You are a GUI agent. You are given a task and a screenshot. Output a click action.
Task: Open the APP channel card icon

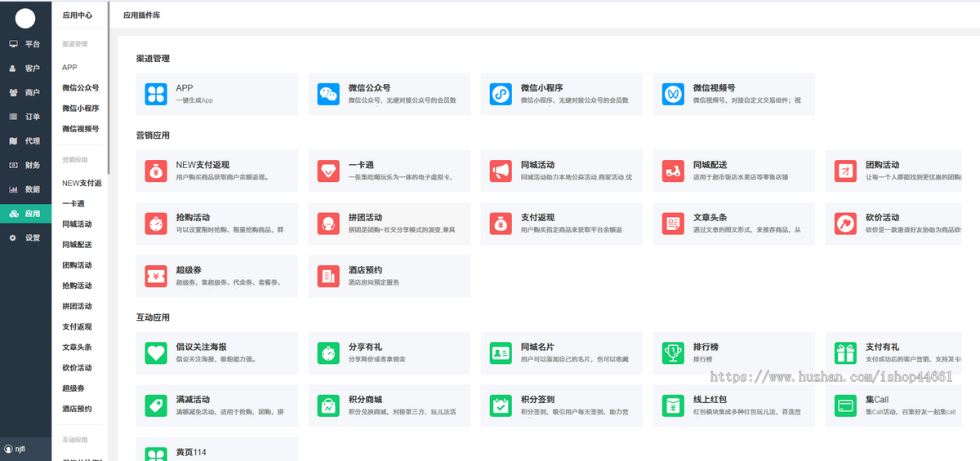(x=156, y=94)
